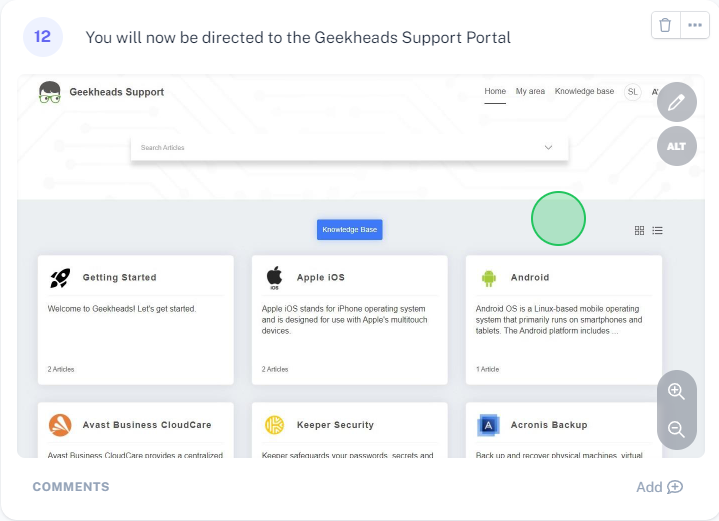719x521 pixels.
Task: Open the Apple iOS category icon
Action: pos(274,278)
